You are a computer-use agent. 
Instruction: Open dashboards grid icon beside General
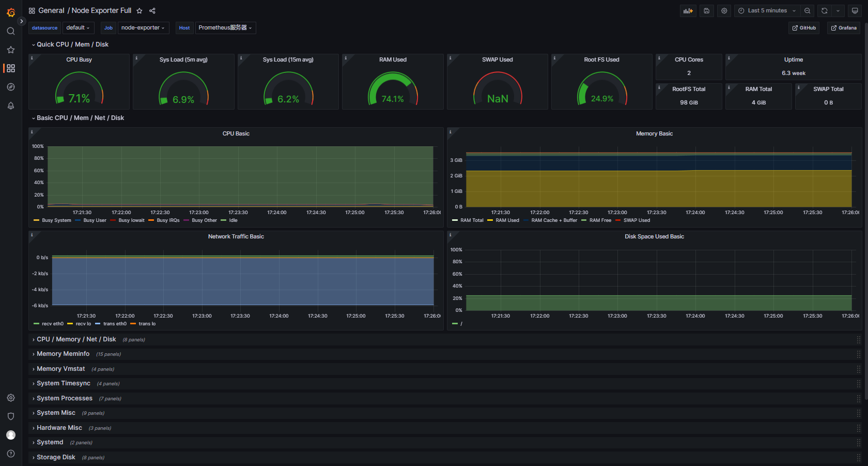point(32,11)
